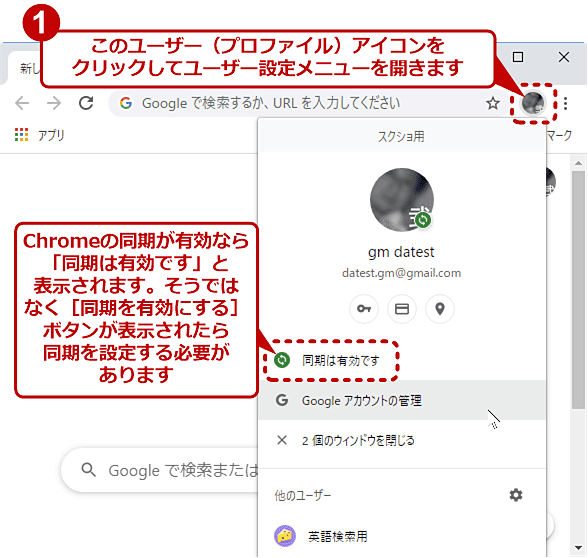Open the payment methods card icon
Viewport: 588px width, 558px height.
pyautogui.click(x=402, y=309)
